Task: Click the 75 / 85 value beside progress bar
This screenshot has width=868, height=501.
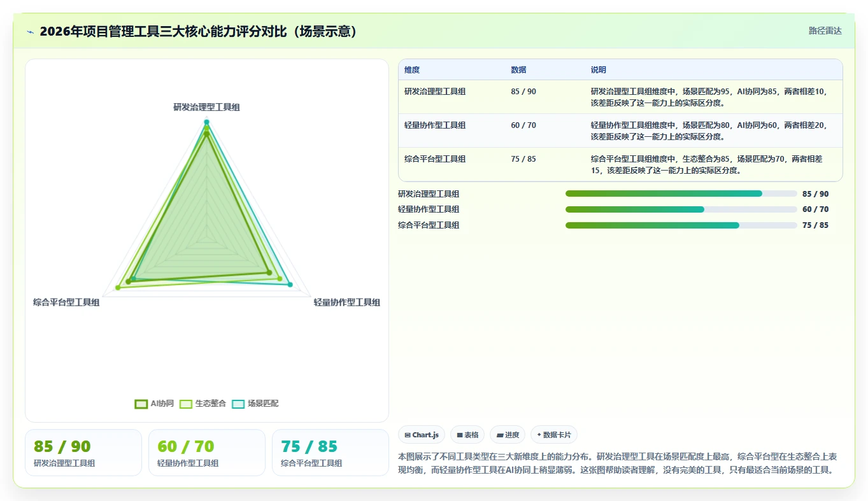Action: [x=816, y=225]
